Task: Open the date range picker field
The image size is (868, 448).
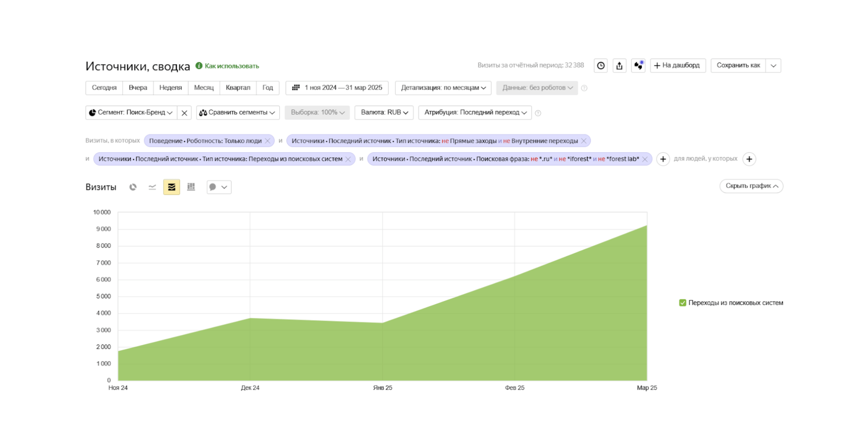Action: click(337, 88)
